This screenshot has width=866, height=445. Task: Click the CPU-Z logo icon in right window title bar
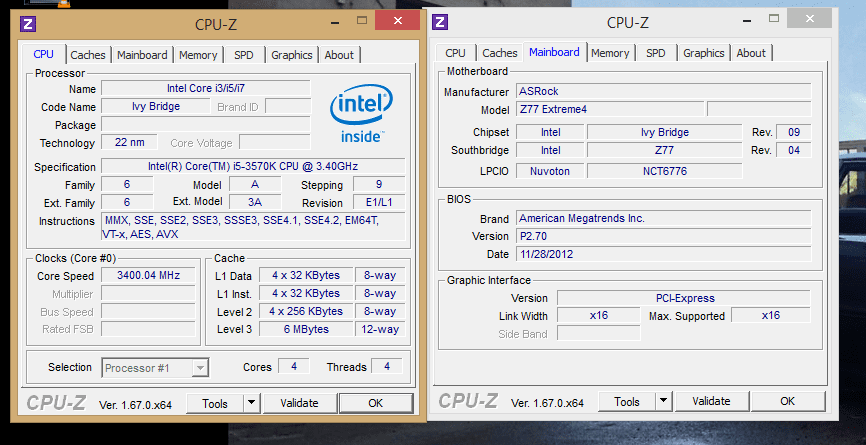pos(440,22)
